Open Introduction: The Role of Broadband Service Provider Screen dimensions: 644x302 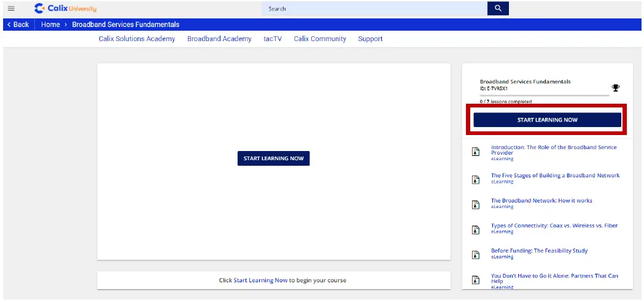[554, 150]
